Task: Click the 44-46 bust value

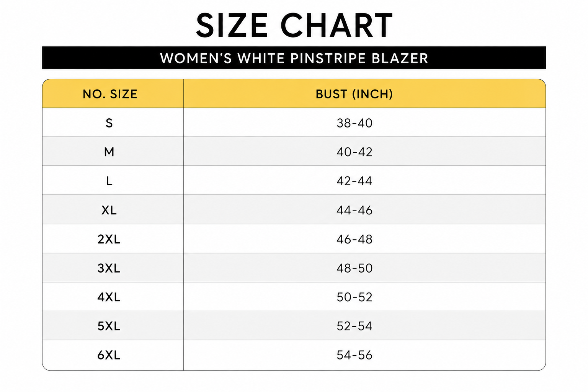Action: coord(354,210)
